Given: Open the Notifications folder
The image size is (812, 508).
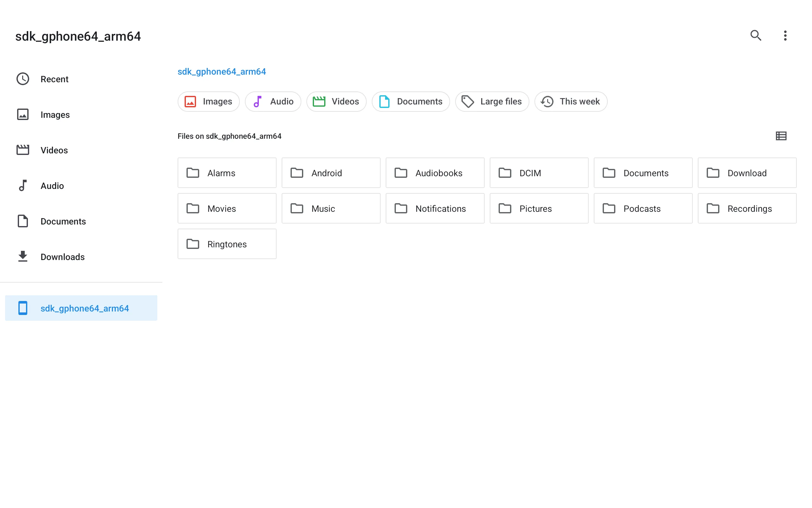Looking at the screenshot, I should (x=435, y=208).
